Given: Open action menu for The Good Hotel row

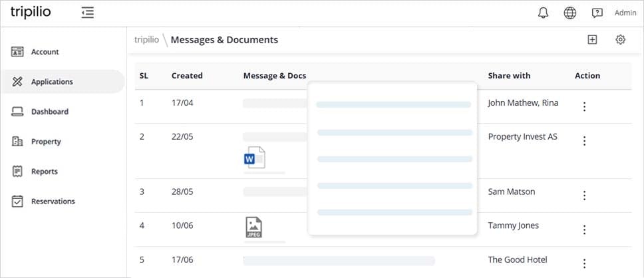Looking at the screenshot, I should [x=584, y=263].
